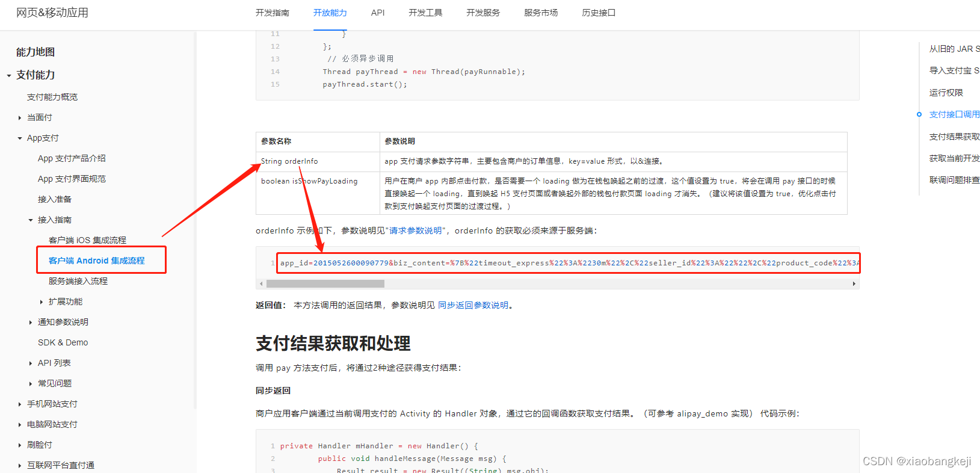This screenshot has height=473, width=980.
Task: Open App 支付界面规范
Action: coord(72,179)
